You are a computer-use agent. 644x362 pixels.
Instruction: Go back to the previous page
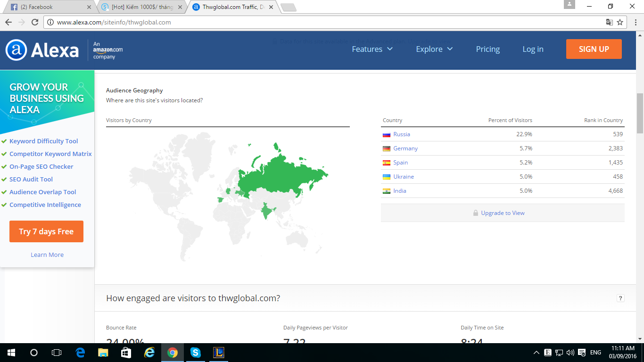pyautogui.click(x=8, y=22)
